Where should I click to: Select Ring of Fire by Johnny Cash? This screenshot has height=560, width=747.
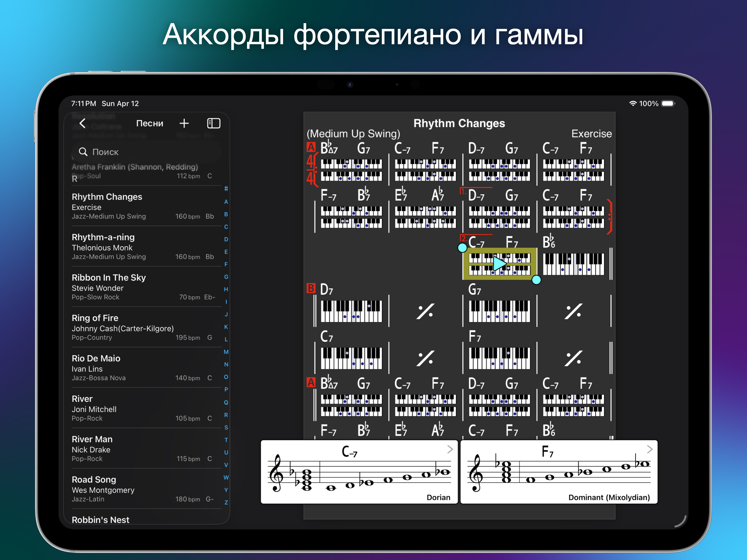[142, 327]
